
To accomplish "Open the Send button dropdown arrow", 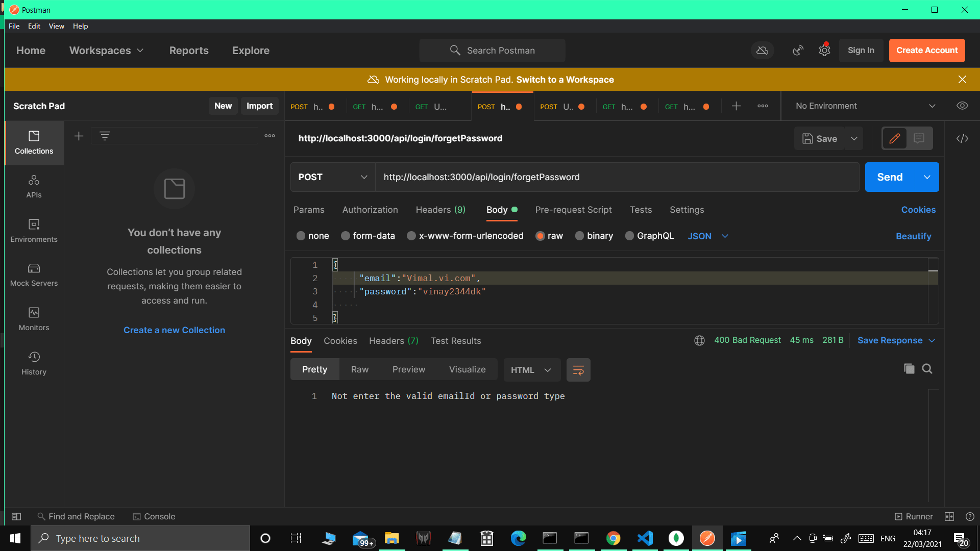I will pyautogui.click(x=927, y=177).
